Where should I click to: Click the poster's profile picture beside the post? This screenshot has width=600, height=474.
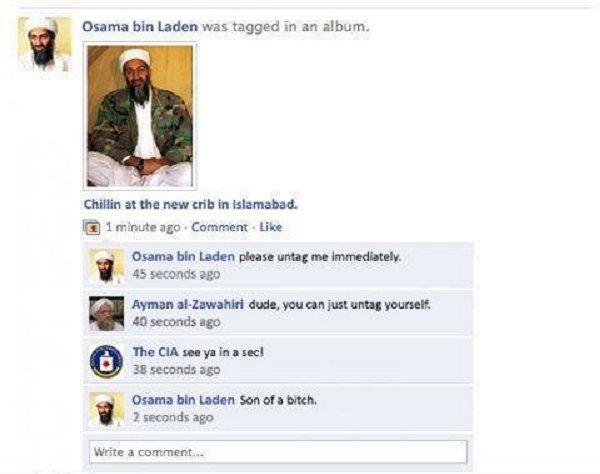click(x=45, y=46)
